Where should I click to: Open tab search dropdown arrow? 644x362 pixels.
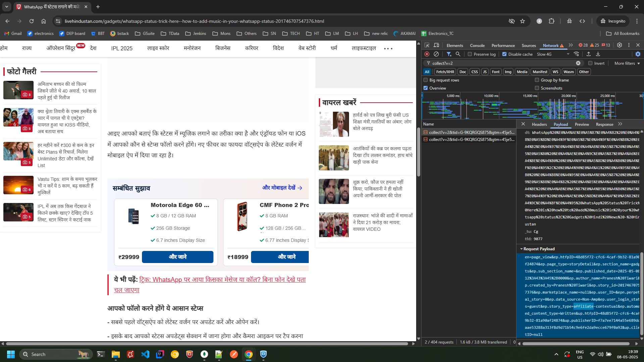point(7,7)
